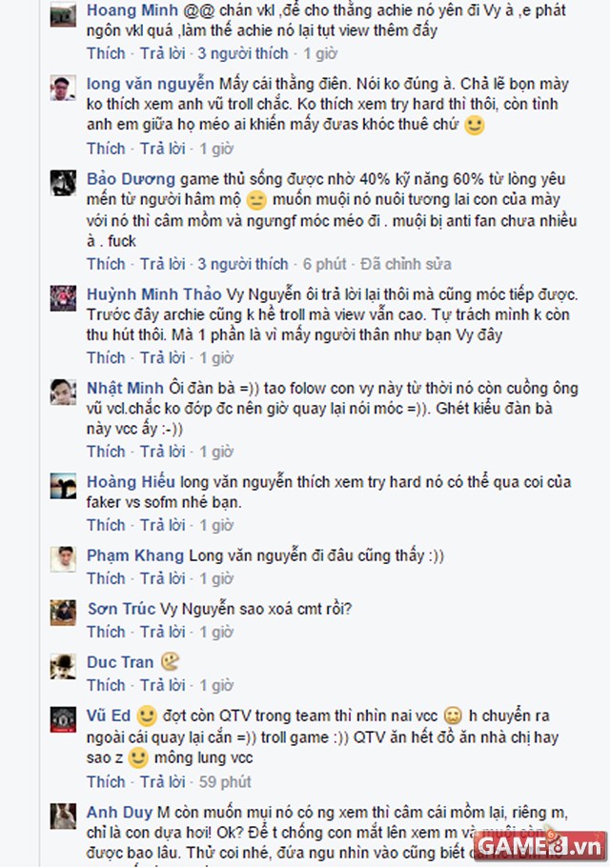Reply to long văn nguyễn's comment
Image resolution: width=610 pixels, height=868 pixels.
pos(162,149)
